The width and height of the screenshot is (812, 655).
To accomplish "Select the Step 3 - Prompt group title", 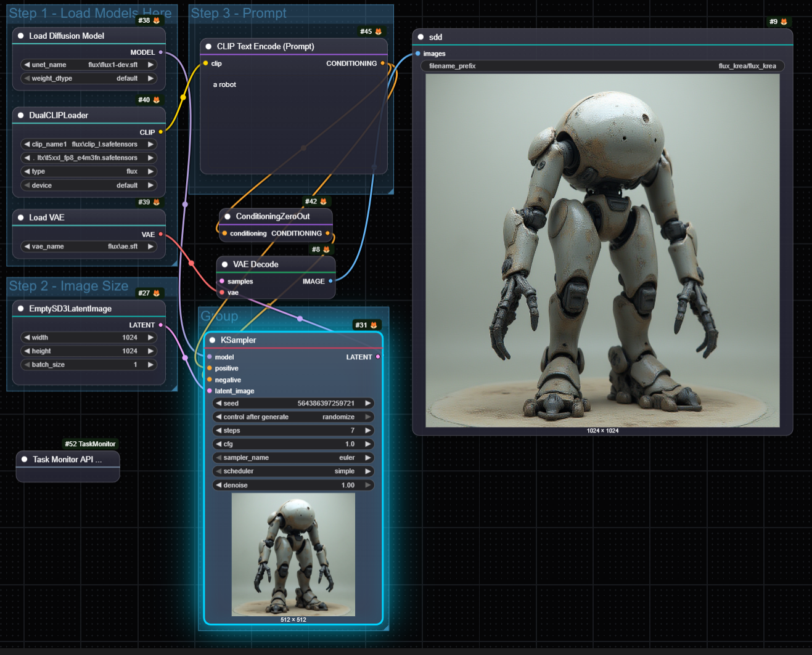I will 239,13.
